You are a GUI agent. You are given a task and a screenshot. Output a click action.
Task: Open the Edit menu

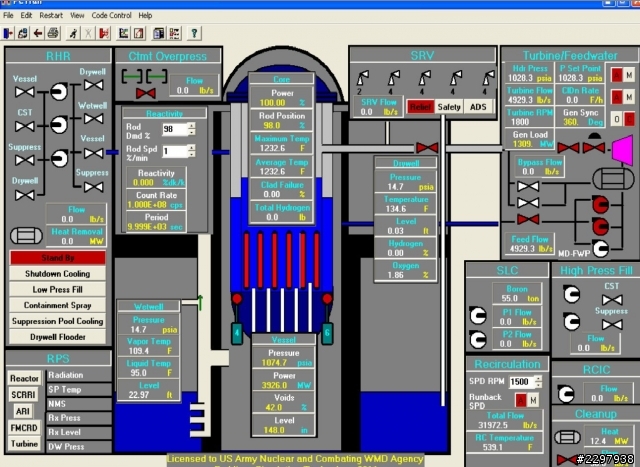26,16
